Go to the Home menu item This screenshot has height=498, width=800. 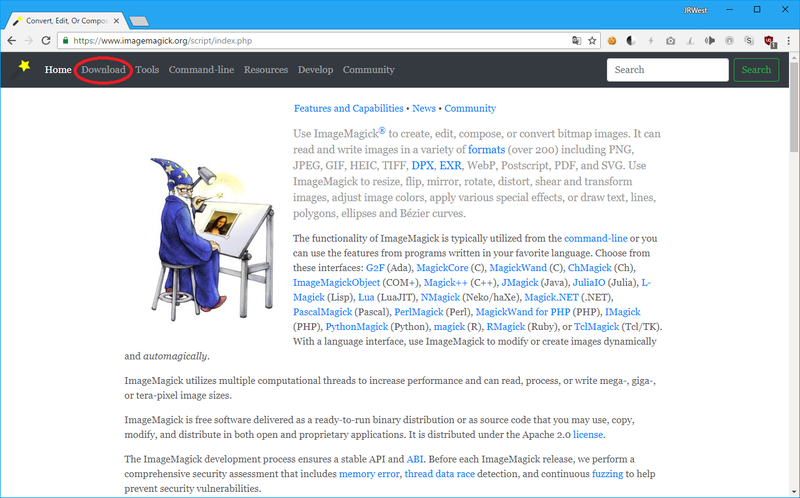pyautogui.click(x=58, y=70)
